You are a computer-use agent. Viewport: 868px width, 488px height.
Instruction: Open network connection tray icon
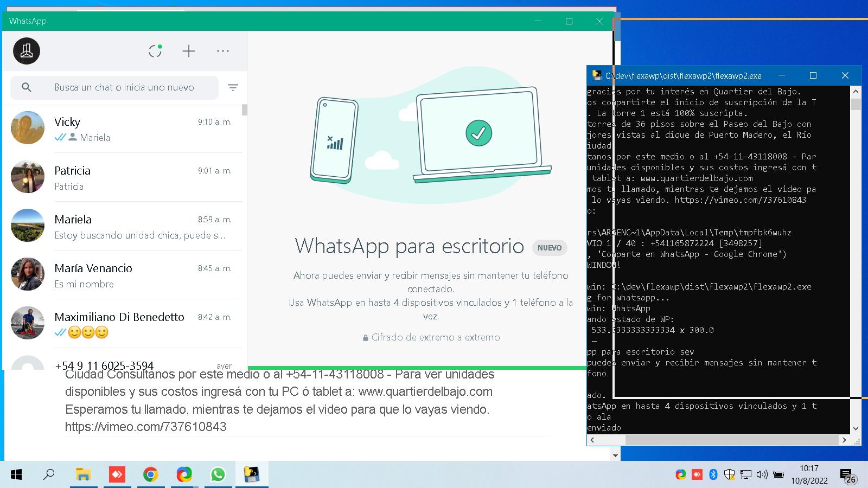pyautogui.click(x=746, y=475)
